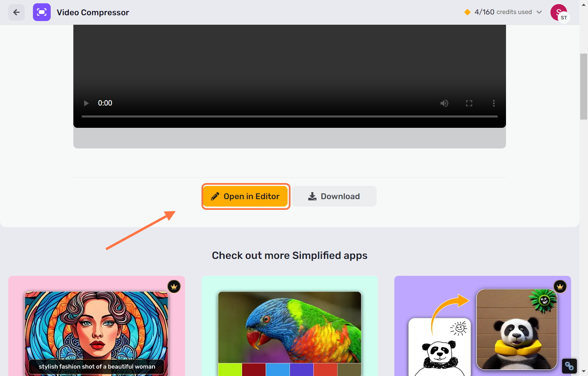
Task: Open the video in Editor
Action: pyautogui.click(x=246, y=196)
